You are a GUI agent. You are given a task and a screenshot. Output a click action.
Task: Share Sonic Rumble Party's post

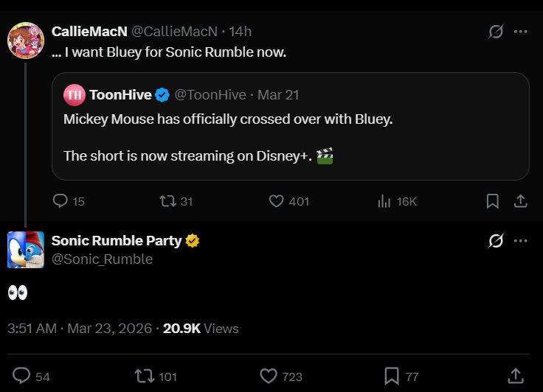coord(516,376)
